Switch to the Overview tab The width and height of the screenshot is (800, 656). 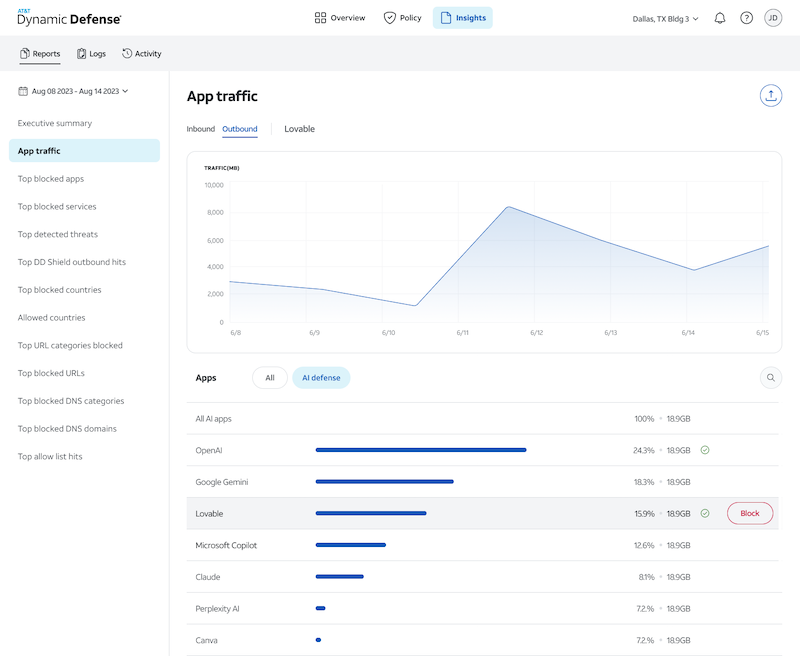[x=340, y=18]
